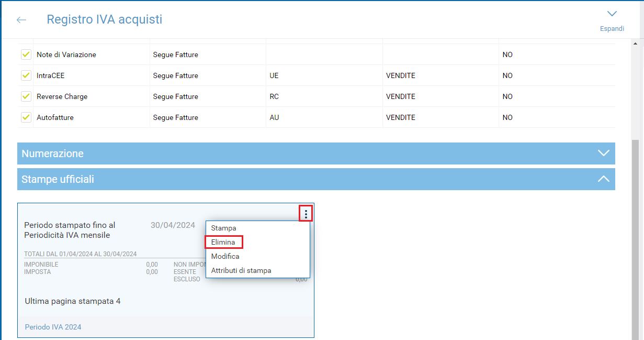Toggle the Reverse Charge checkbox
This screenshot has height=340, width=644.
click(x=26, y=96)
